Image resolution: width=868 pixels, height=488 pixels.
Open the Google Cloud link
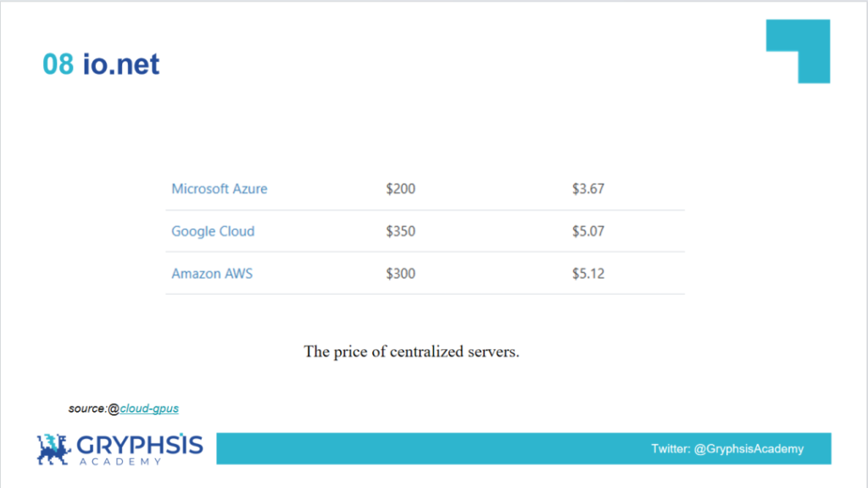point(213,231)
